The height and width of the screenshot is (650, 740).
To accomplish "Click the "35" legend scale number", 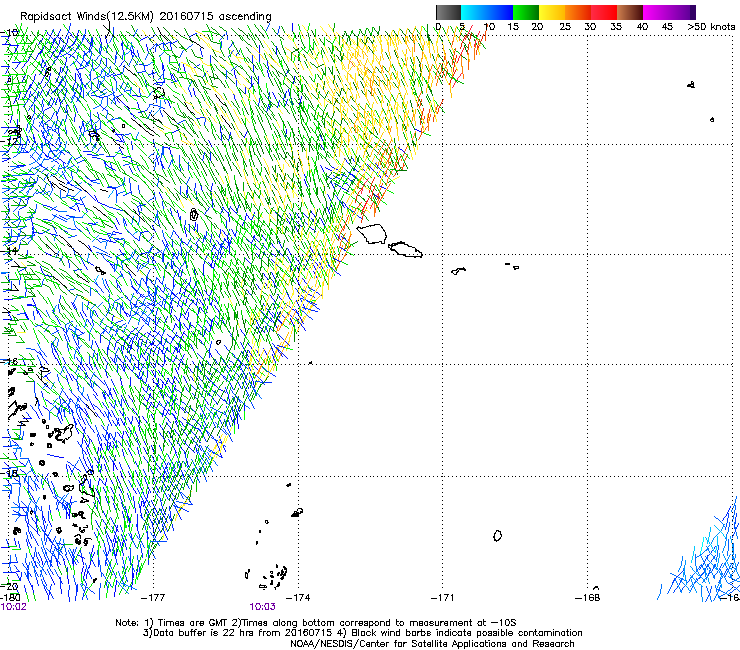I will point(616,27).
